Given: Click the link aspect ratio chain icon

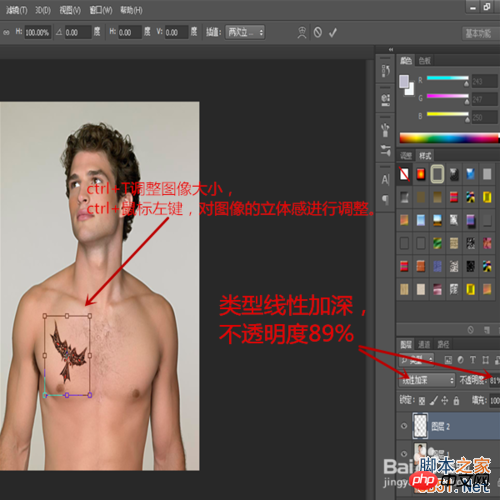Looking at the screenshot, I should 6,32.
